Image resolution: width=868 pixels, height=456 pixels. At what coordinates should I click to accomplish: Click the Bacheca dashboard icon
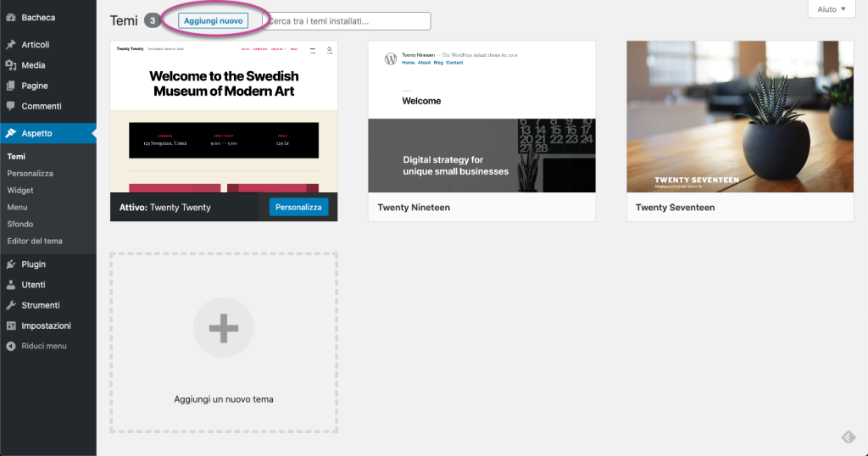10,17
